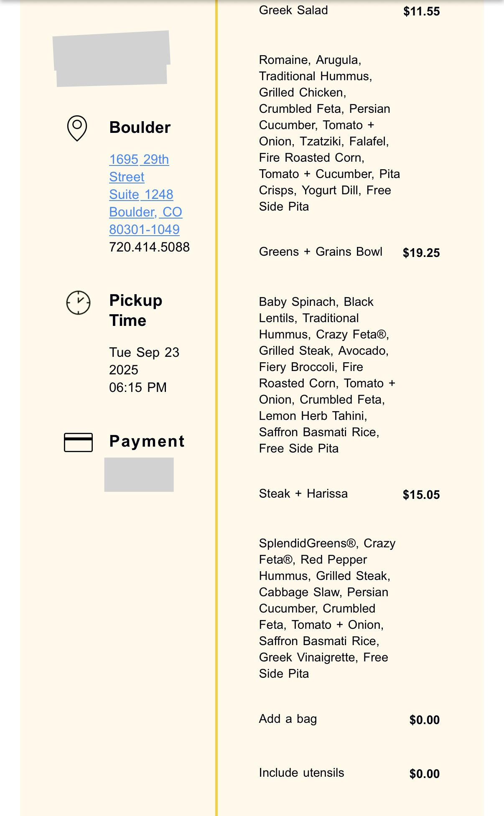
Task: Click the location pin icon
Action: (x=77, y=128)
